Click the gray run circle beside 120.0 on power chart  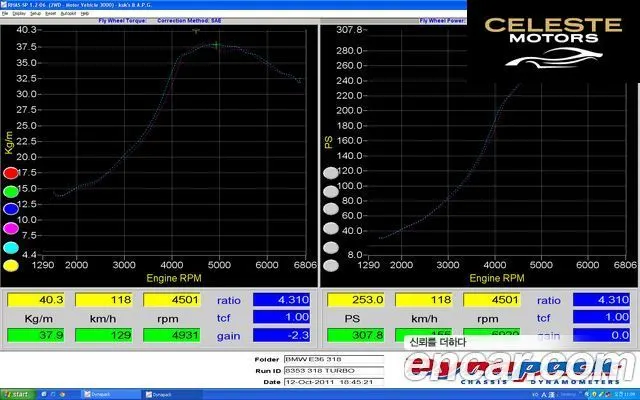331,173
